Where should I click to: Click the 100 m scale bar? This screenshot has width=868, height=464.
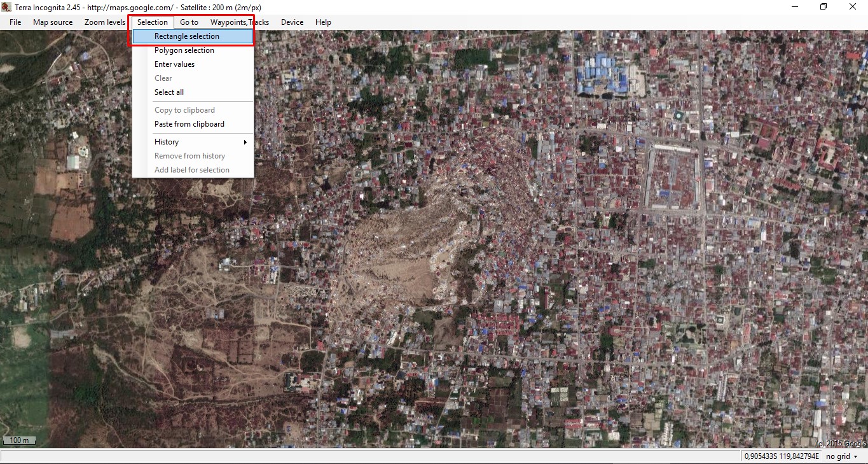click(20, 440)
